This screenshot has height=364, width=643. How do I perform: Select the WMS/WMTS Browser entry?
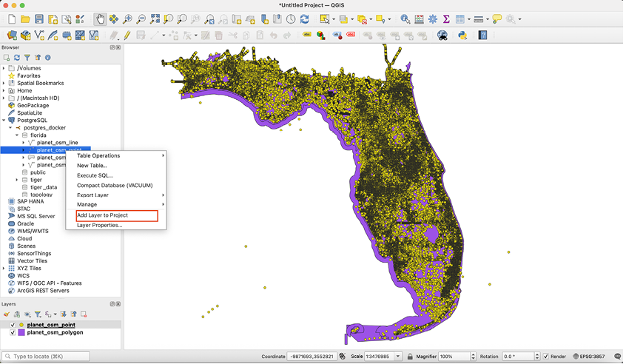pyautogui.click(x=33, y=231)
